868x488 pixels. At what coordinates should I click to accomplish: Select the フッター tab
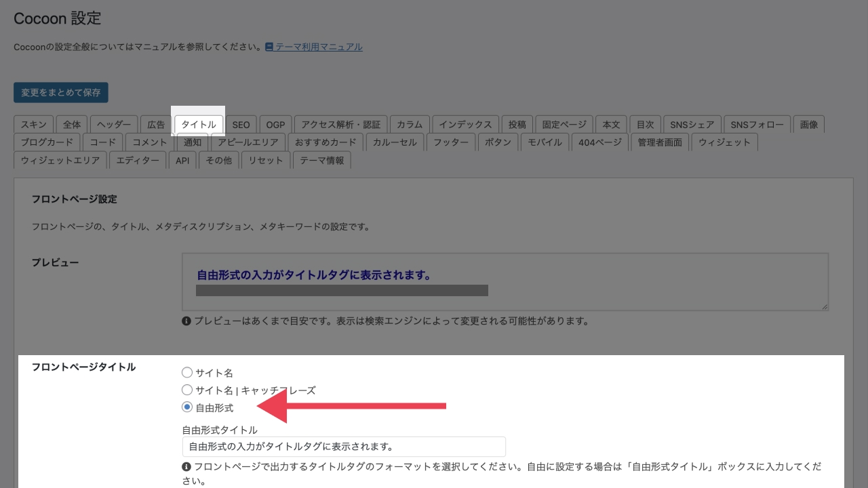[x=451, y=142]
